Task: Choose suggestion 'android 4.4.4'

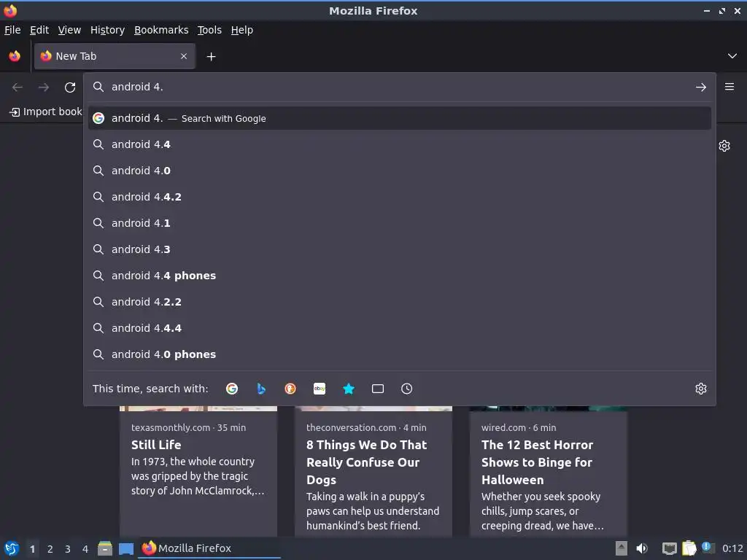Action: (399, 328)
